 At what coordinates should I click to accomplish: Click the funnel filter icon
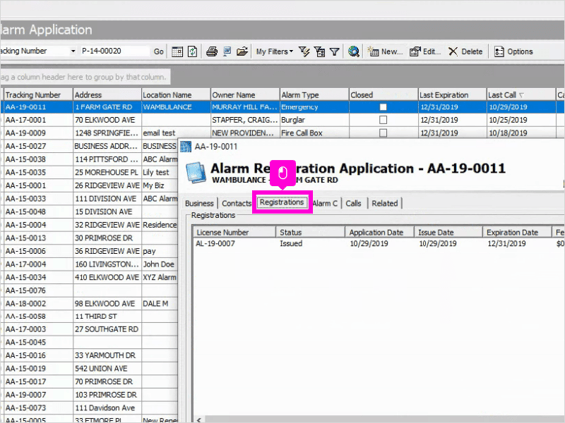coord(335,52)
